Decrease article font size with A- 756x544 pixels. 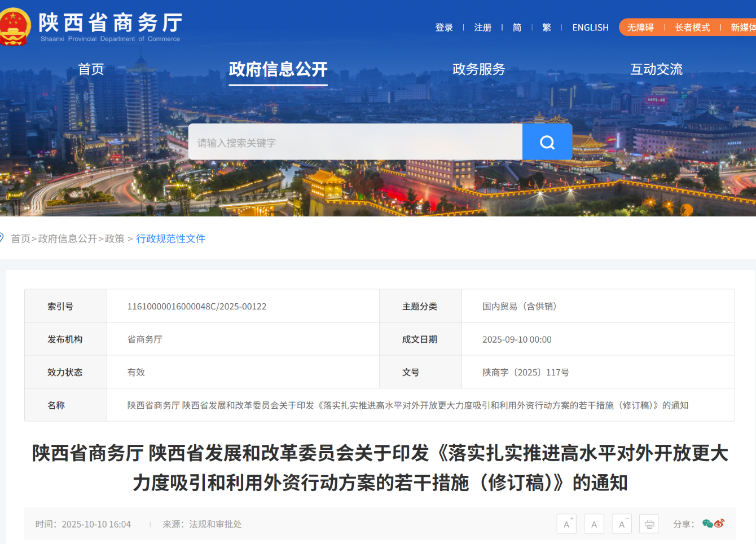click(622, 524)
